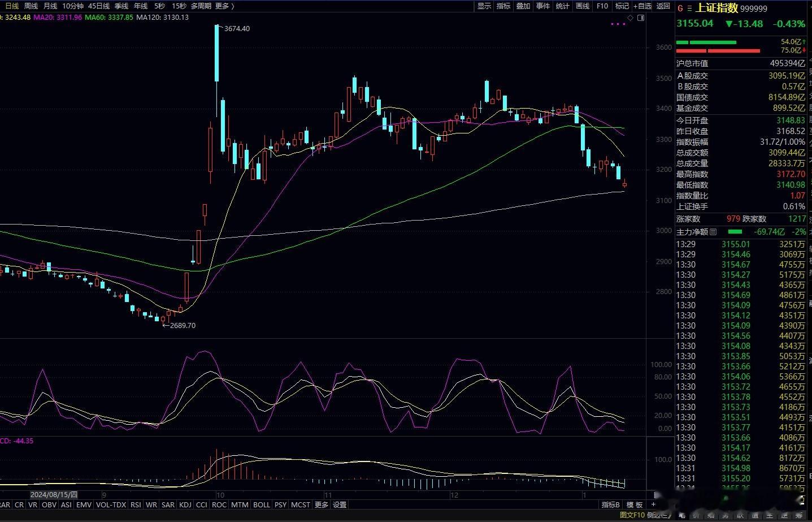Screen dimensions: 812x522
Task: Open 图文F10 in the status bar
Action: point(632,515)
